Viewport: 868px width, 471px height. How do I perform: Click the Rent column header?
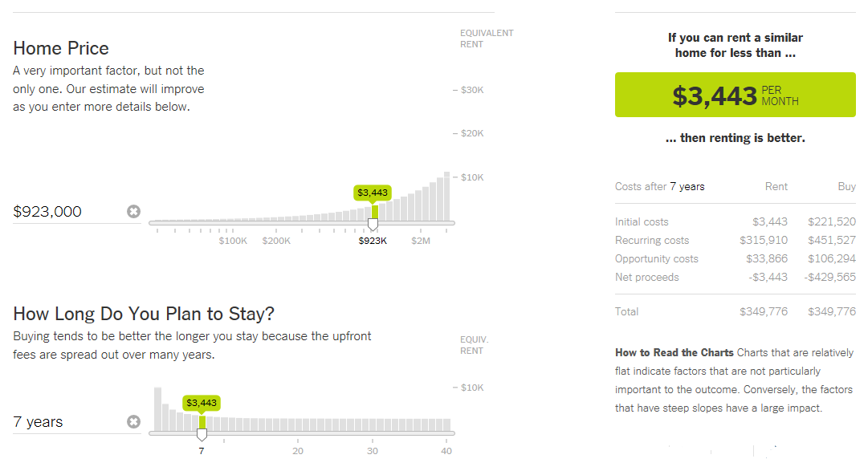[x=776, y=186]
